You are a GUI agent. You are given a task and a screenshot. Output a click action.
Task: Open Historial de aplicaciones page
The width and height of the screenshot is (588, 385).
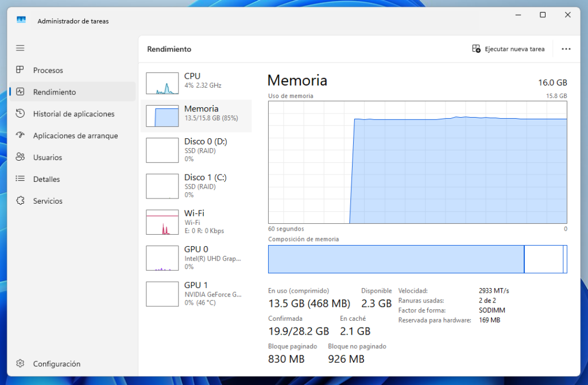[x=73, y=114]
